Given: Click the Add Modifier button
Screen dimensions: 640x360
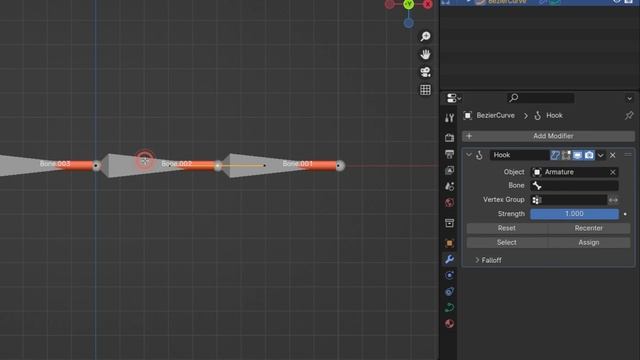Looking at the screenshot, I should tap(548, 136).
